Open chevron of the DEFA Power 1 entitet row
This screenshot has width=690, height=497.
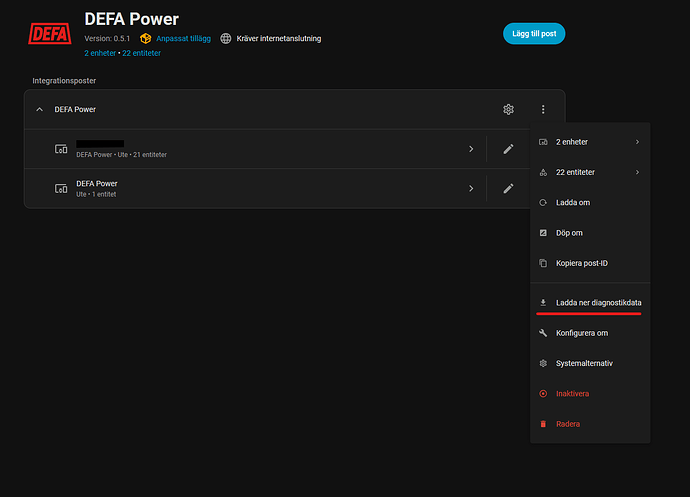tap(471, 188)
